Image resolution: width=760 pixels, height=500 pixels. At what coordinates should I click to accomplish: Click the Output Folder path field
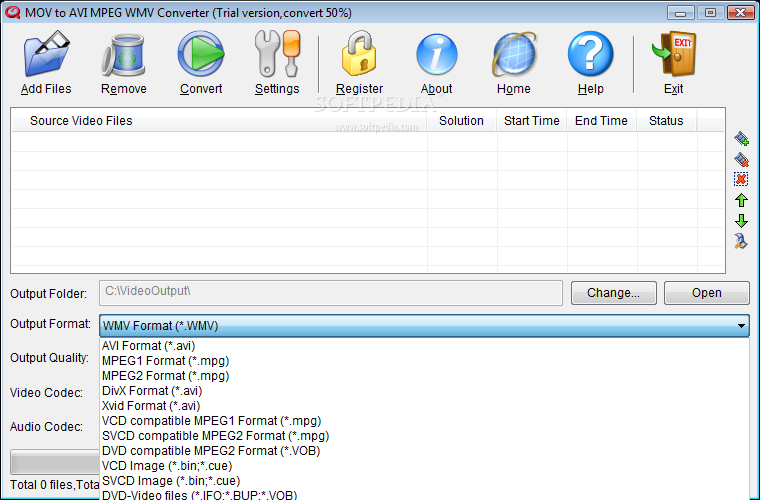[331, 293]
